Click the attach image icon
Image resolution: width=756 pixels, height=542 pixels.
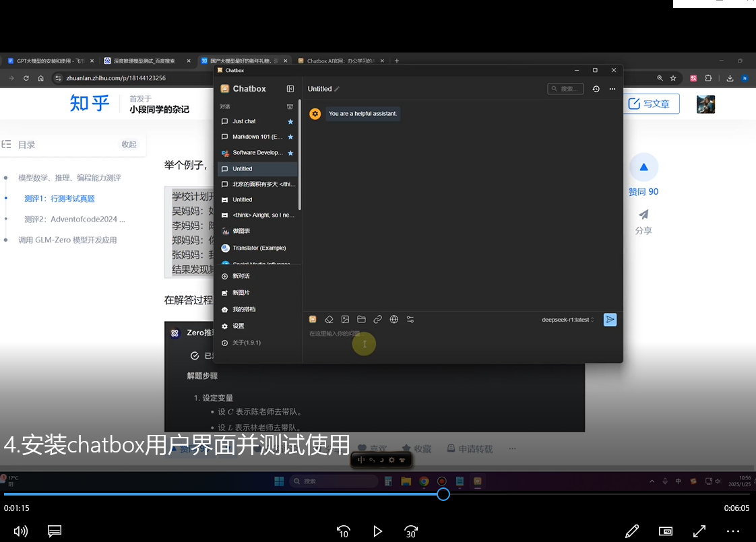(345, 319)
